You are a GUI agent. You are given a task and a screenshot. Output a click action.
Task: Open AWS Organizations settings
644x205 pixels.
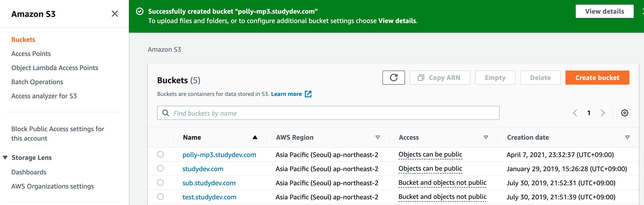click(x=52, y=186)
